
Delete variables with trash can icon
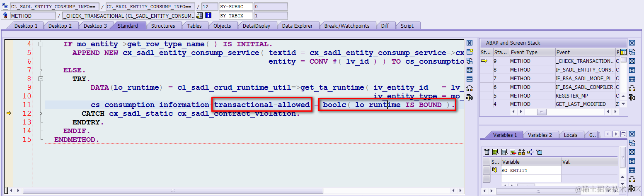487,152
